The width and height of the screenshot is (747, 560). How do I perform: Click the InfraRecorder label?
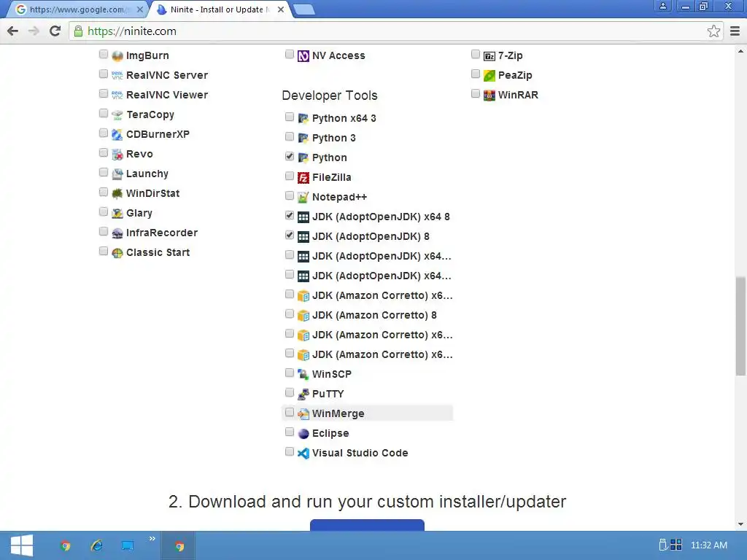(162, 233)
